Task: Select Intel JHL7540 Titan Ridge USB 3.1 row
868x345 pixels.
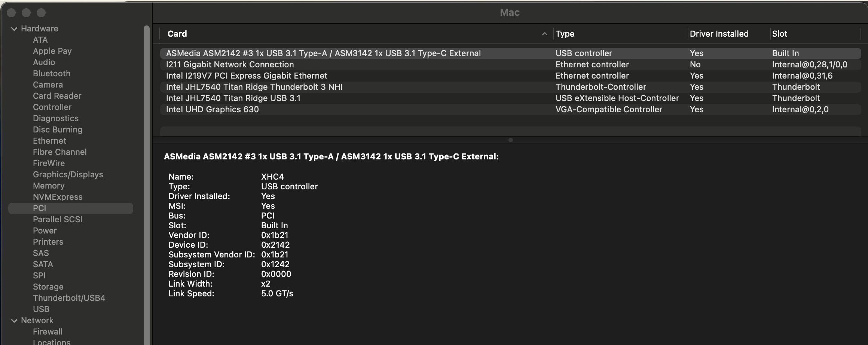Action: 510,98
